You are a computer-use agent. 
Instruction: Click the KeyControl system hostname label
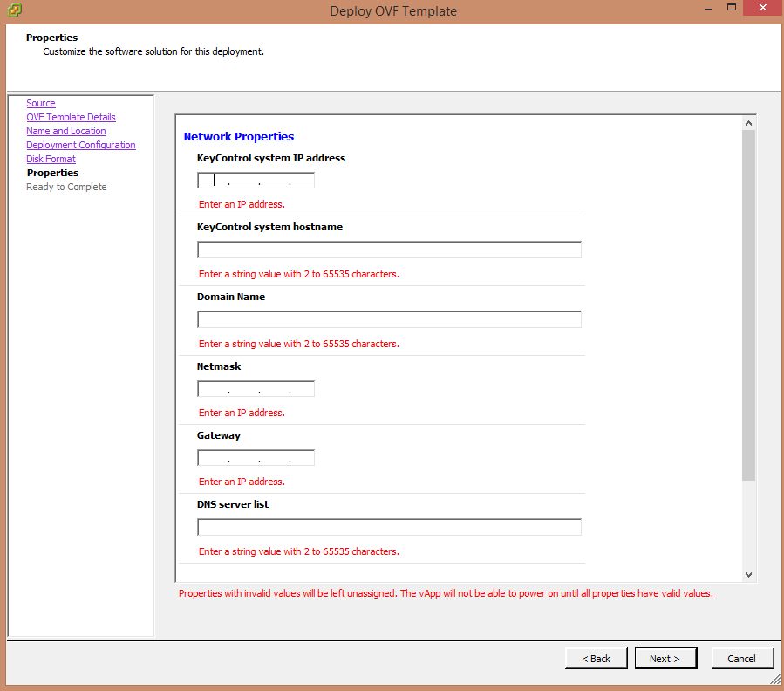(x=270, y=227)
